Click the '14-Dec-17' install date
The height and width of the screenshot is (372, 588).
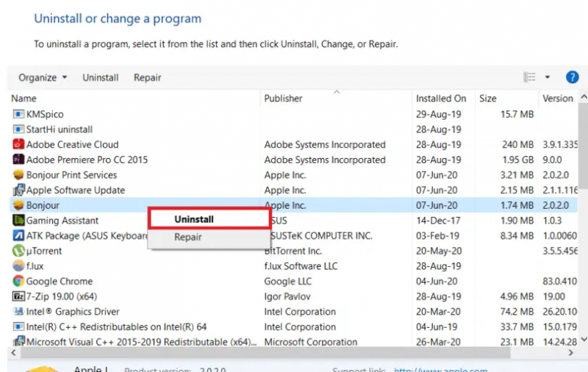(438, 221)
